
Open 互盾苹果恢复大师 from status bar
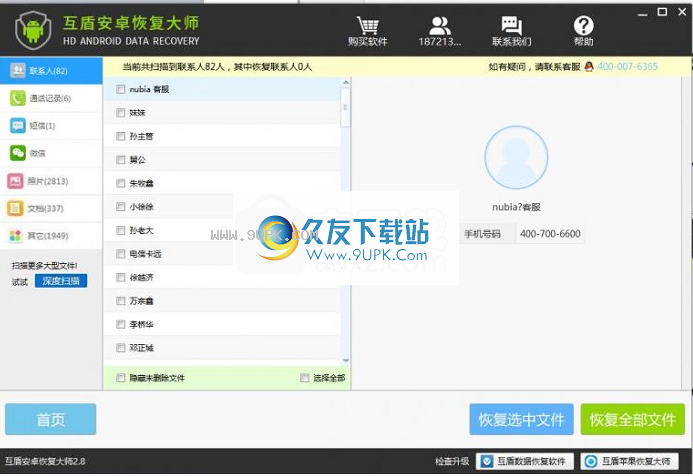(x=629, y=461)
